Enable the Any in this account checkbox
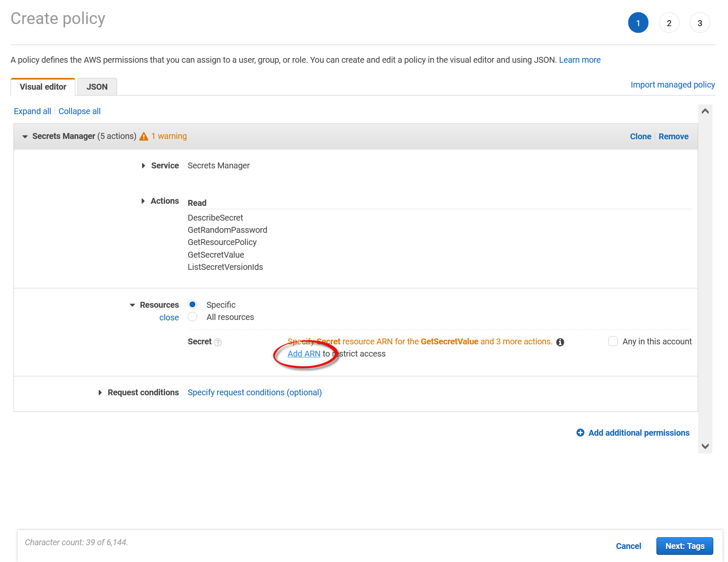Image resolution: width=728 pixels, height=562 pixels. click(613, 341)
